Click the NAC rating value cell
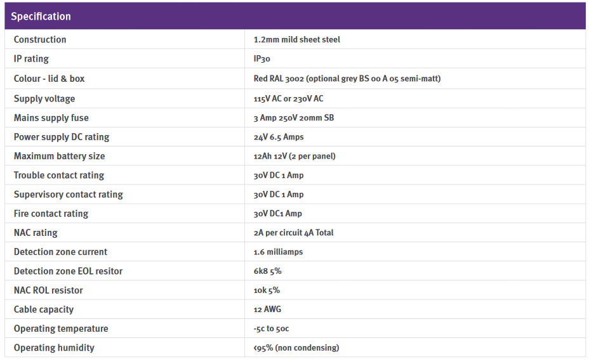The image size is (589, 364). click(293, 233)
